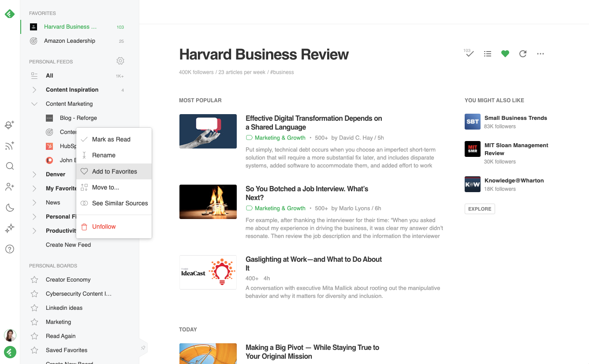Select See Similar Sources menu item

[x=114, y=203]
